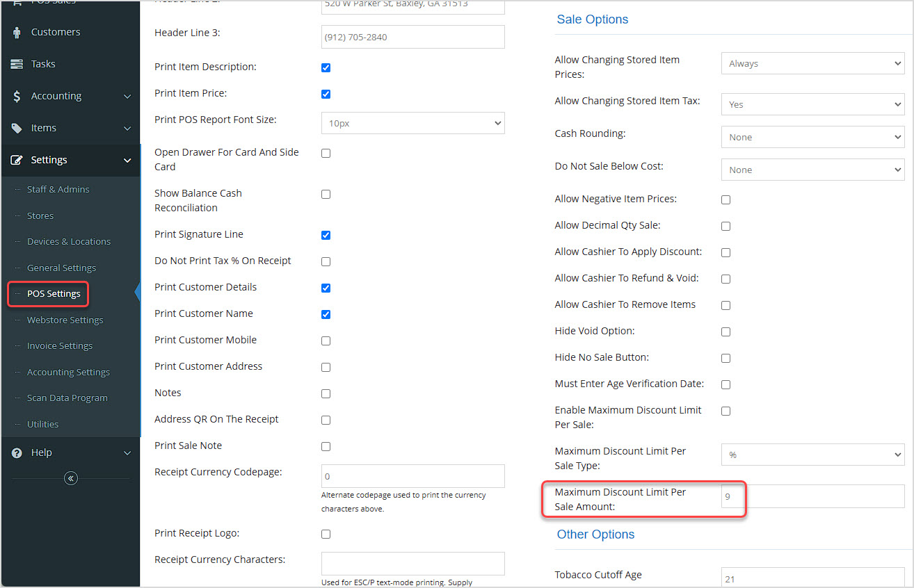Click Maximum Discount Limit Per Sale Amount field

812,496
